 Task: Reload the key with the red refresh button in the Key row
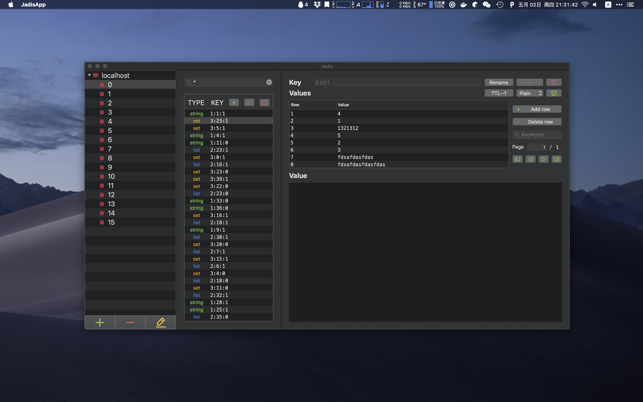(x=554, y=82)
